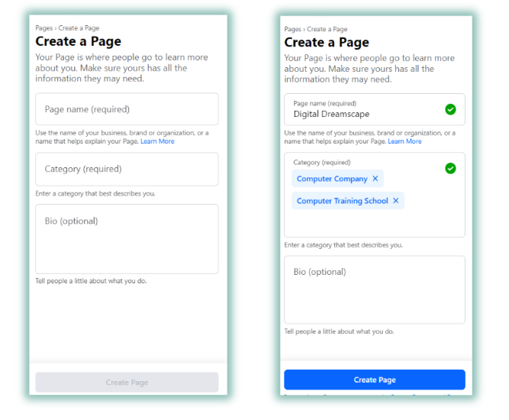
Task: Focus the empty Category (required) field
Action: [127, 170]
